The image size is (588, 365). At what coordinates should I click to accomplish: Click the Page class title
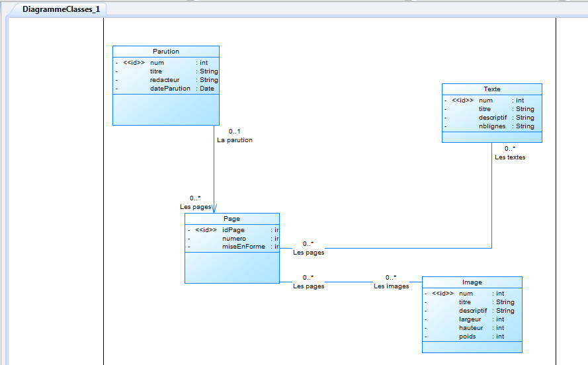click(x=231, y=219)
